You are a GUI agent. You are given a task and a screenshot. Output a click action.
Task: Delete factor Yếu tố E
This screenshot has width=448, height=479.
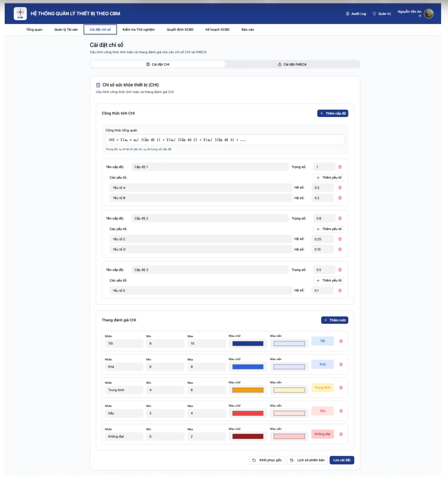pos(340,291)
